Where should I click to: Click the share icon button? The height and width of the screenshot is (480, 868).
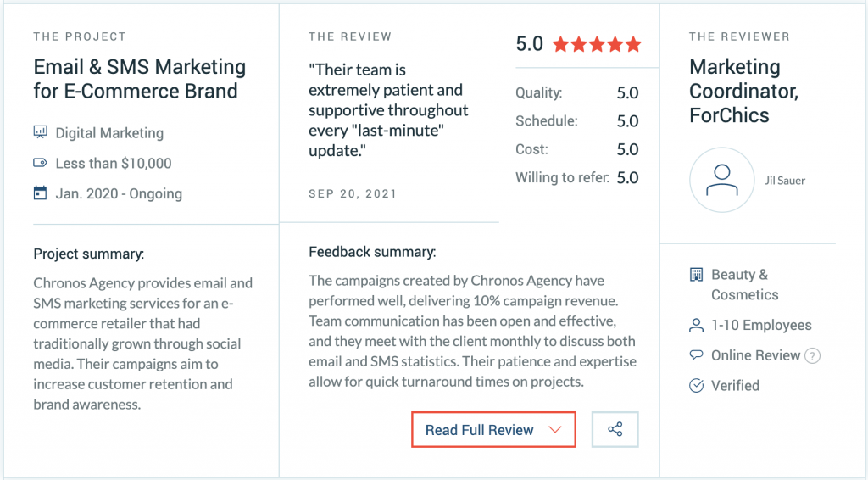tap(615, 429)
